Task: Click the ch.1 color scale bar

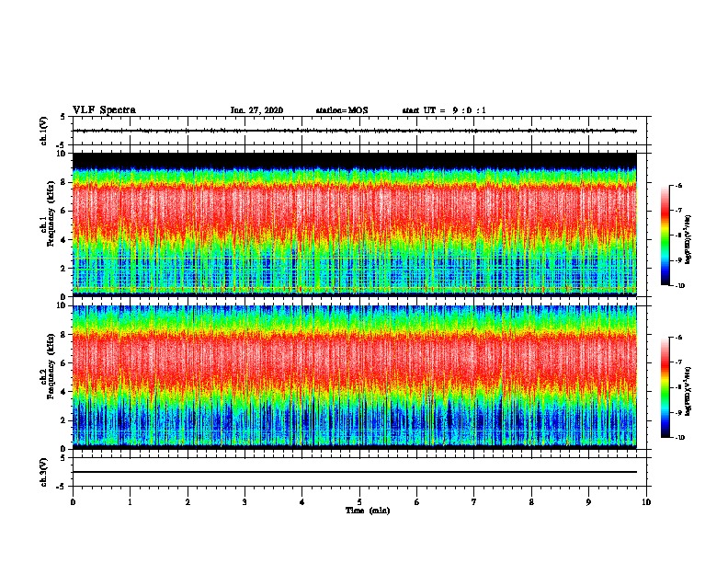Action: click(665, 236)
